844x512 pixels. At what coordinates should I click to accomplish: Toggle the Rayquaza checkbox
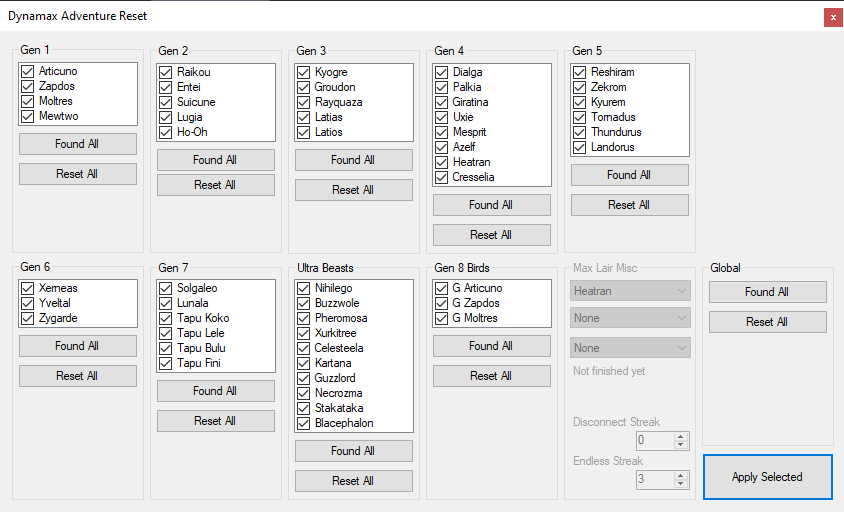[304, 102]
